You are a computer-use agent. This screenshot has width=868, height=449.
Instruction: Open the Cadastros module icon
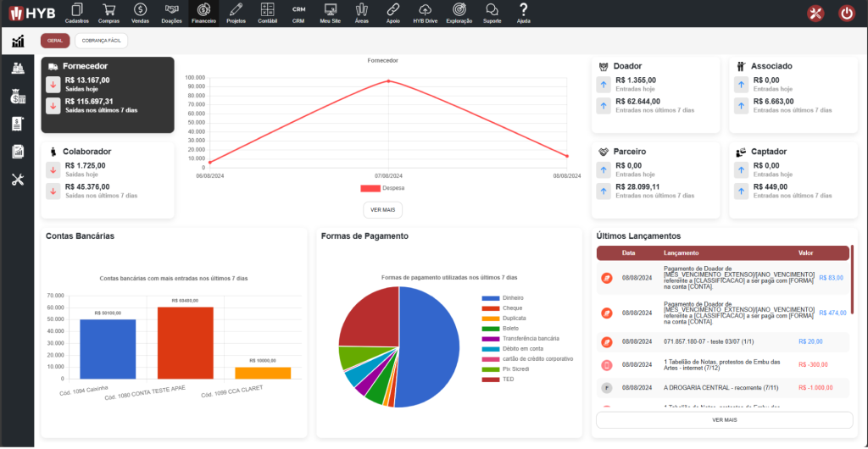tap(77, 12)
